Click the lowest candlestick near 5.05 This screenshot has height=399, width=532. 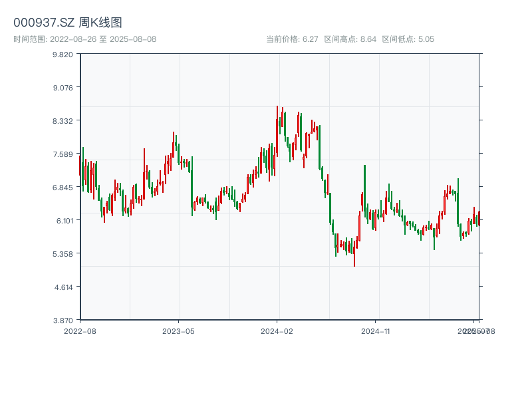tap(354, 264)
